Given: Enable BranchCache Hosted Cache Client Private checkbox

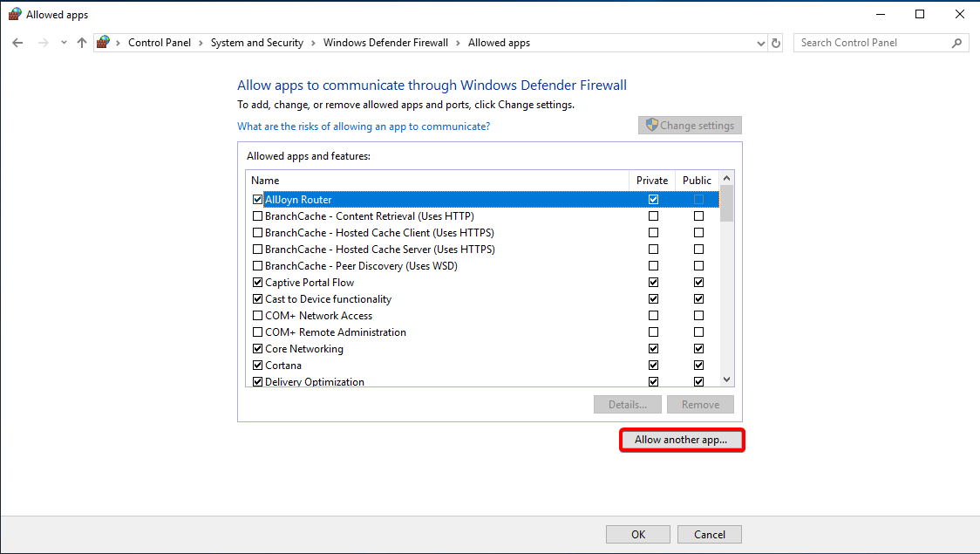Looking at the screenshot, I should tap(653, 233).
